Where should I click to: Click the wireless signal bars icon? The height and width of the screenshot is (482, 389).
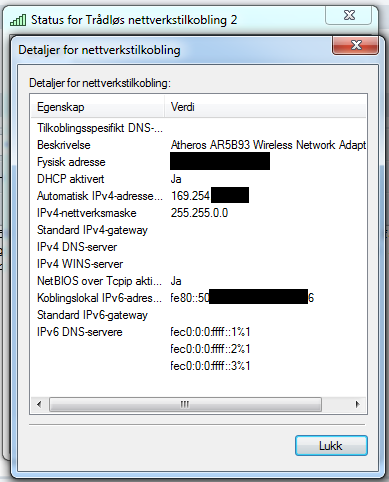click(18, 20)
